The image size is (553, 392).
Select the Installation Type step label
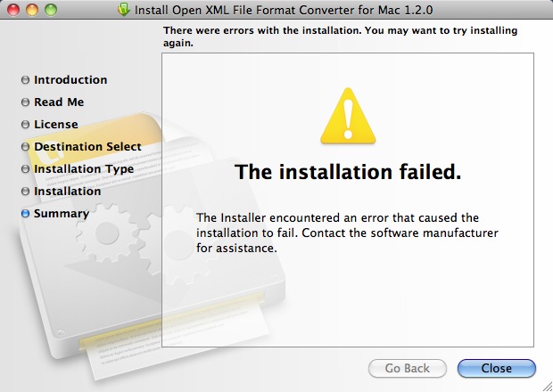point(84,169)
